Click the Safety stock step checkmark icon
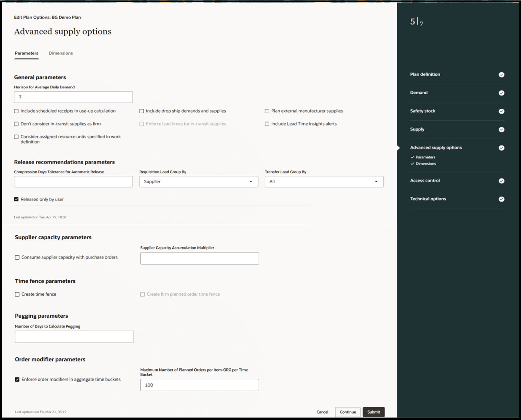This screenshot has width=521, height=420. (501, 111)
